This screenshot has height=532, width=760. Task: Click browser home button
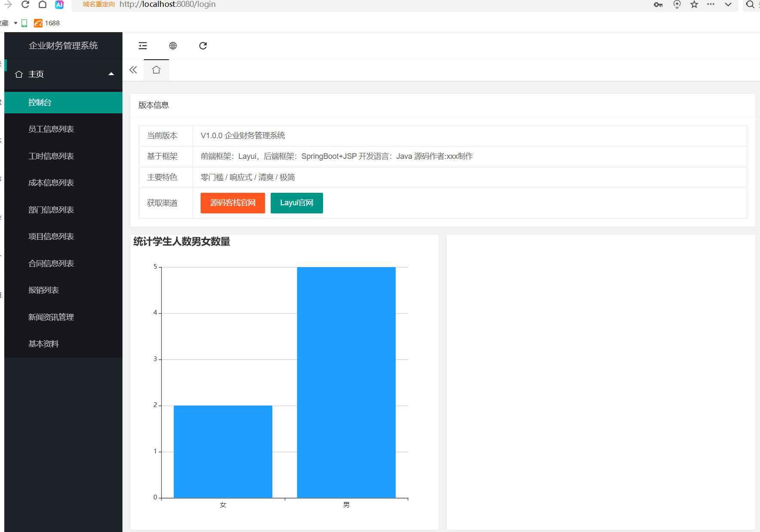click(x=43, y=5)
